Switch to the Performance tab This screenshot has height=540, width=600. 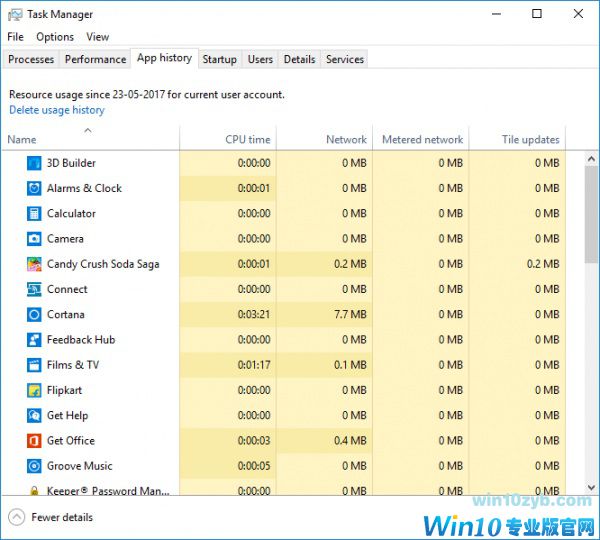click(x=95, y=59)
